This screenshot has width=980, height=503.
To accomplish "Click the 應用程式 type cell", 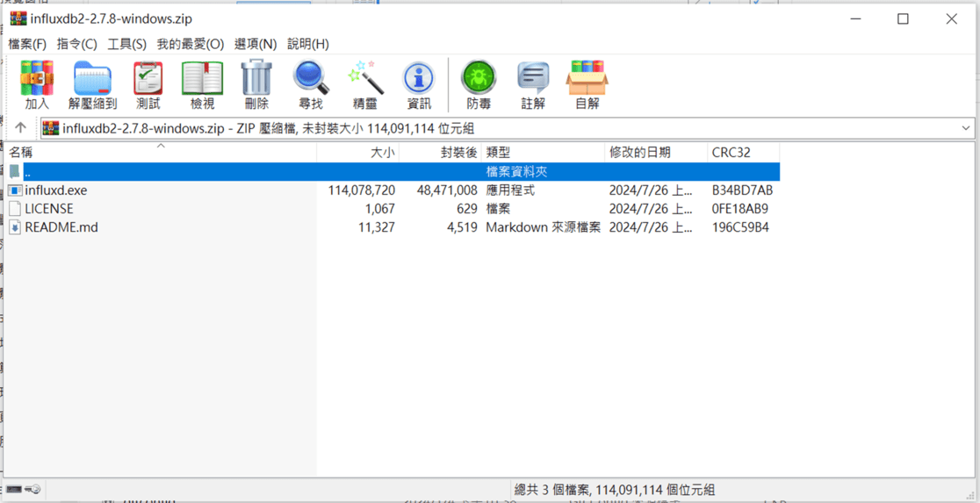I will (510, 190).
